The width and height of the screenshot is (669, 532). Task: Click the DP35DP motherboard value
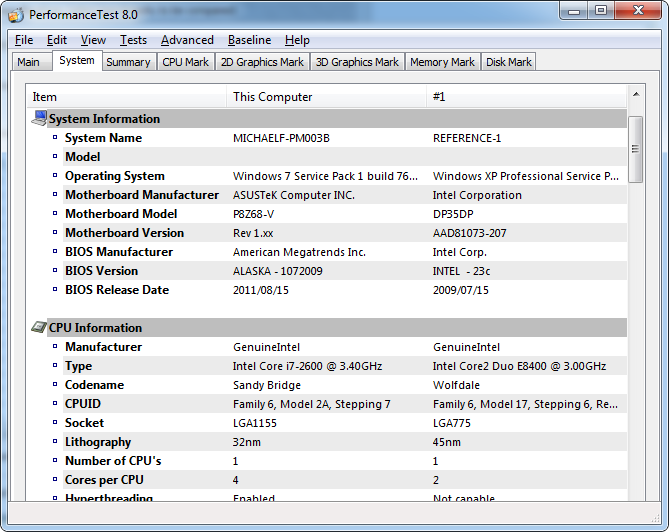(x=453, y=214)
